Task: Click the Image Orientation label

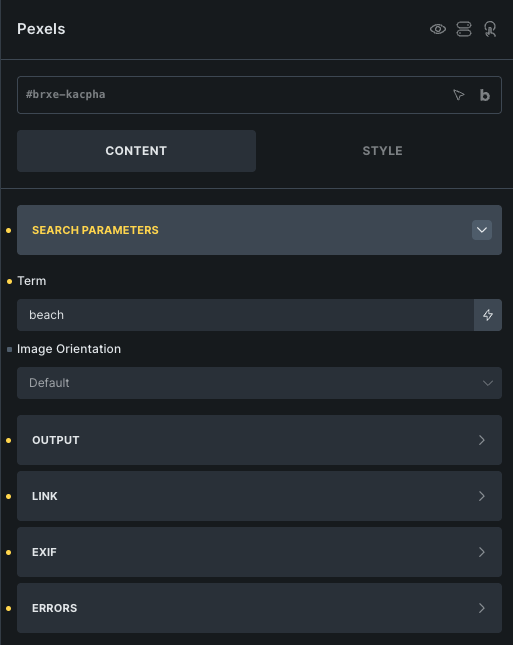Action: (x=69, y=349)
